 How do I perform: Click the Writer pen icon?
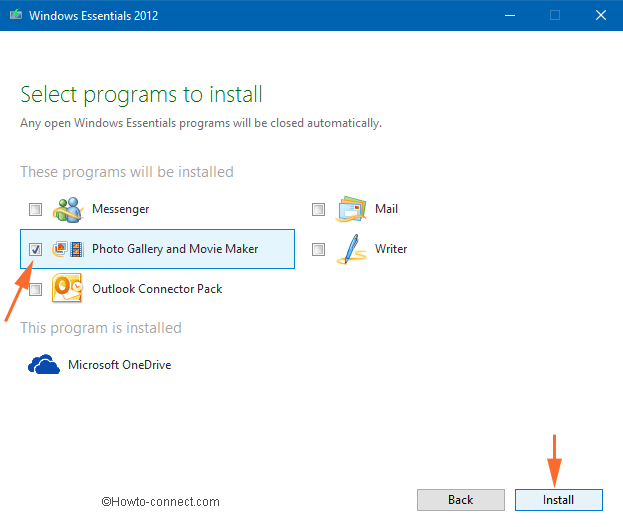pyautogui.click(x=351, y=249)
